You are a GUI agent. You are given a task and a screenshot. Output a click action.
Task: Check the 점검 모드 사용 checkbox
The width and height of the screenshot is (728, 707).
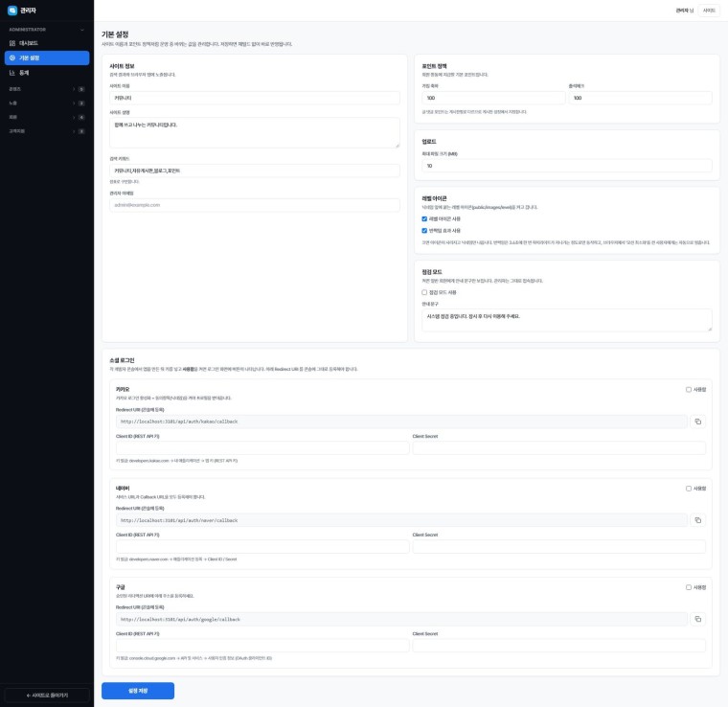coord(424,292)
